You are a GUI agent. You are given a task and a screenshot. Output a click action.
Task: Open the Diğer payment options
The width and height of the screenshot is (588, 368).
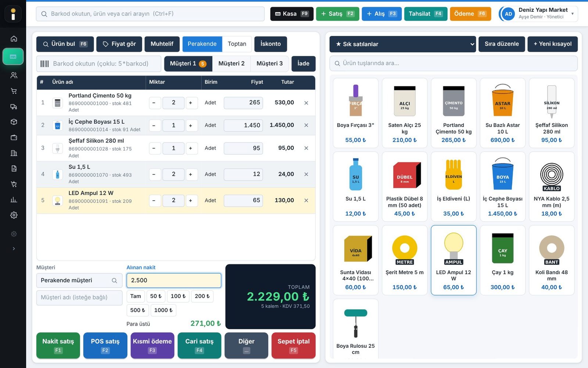coord(246,345)
